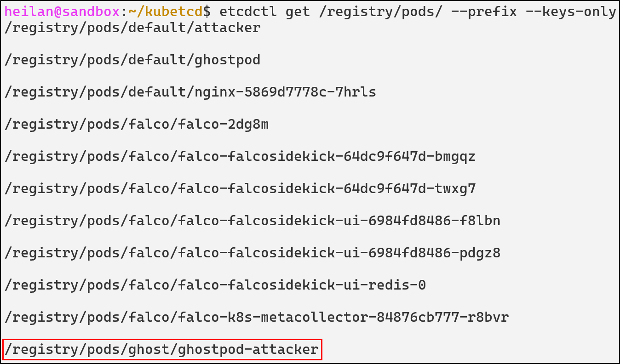Click the ghostpod-attacker pod name in red box
The width and height of the screenshot is (620, 364).
click(248, 350)
